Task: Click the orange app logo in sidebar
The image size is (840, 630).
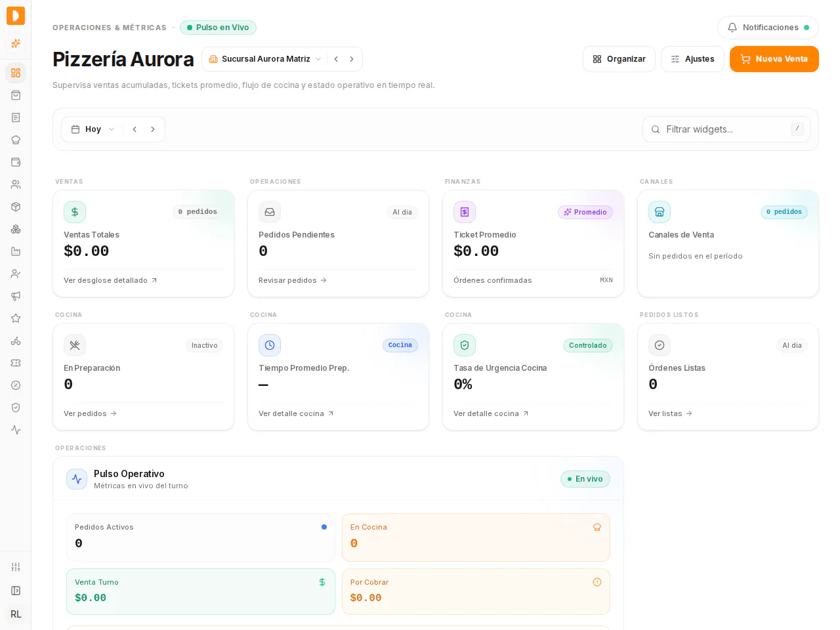Action: pos(16,16)
